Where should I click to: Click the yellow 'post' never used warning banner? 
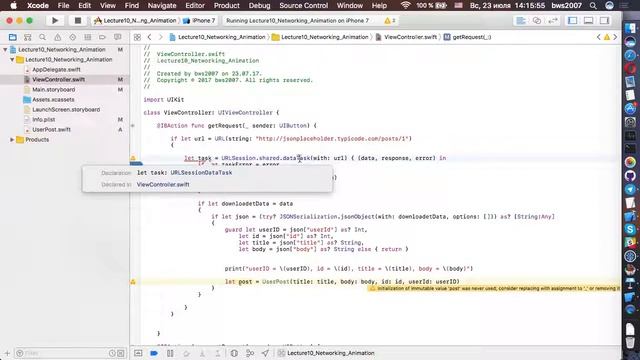click(494, 288)
